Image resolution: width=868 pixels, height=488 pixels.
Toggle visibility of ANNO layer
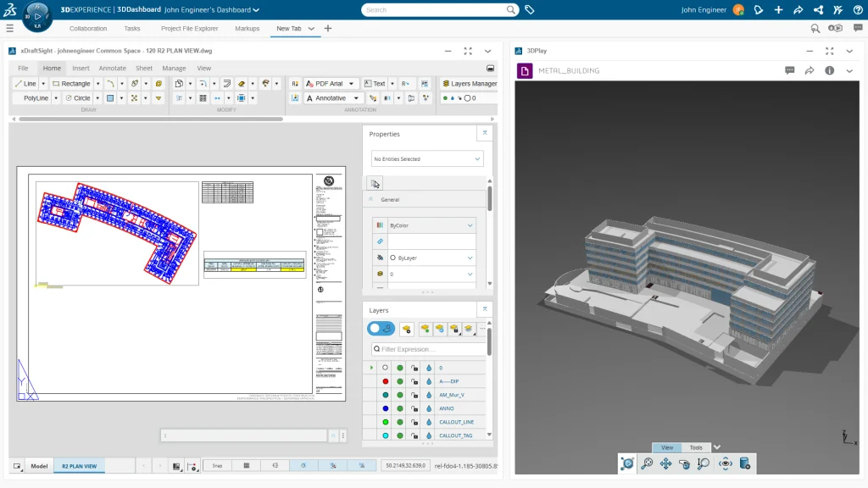400,408
